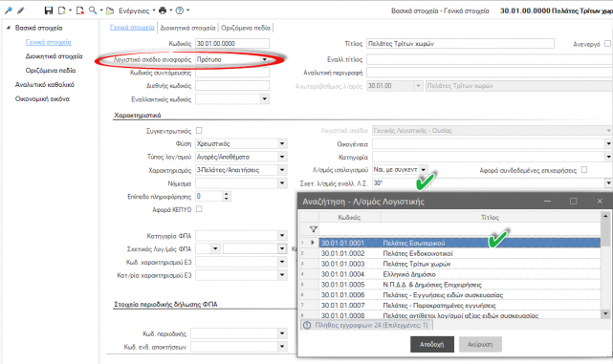Open the Κωδ. ενδ. αποκτήσεων dropdown
This screenshot has width=613, height=364.
coord(282,347)
